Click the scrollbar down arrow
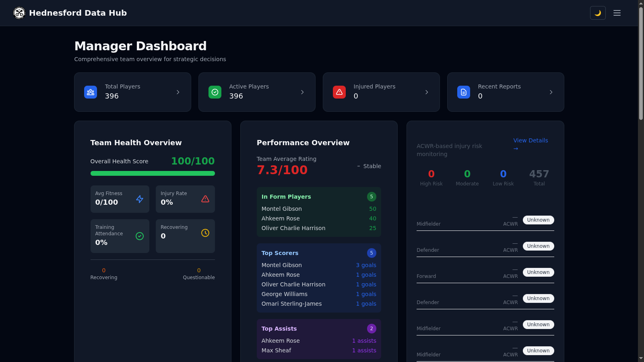Image resolution: width=644 pixels, height=362 pixels. [x=641, y=358]
